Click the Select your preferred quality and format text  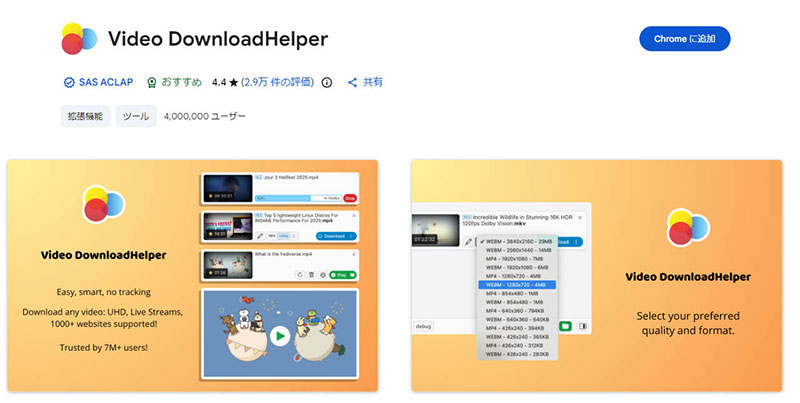click(688, 323)
